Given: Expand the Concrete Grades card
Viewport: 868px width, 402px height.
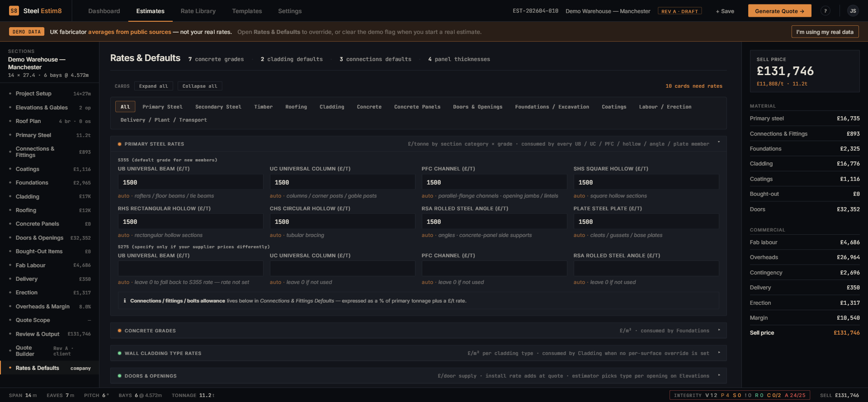Looking at the screenshot, I should (719, 330).
